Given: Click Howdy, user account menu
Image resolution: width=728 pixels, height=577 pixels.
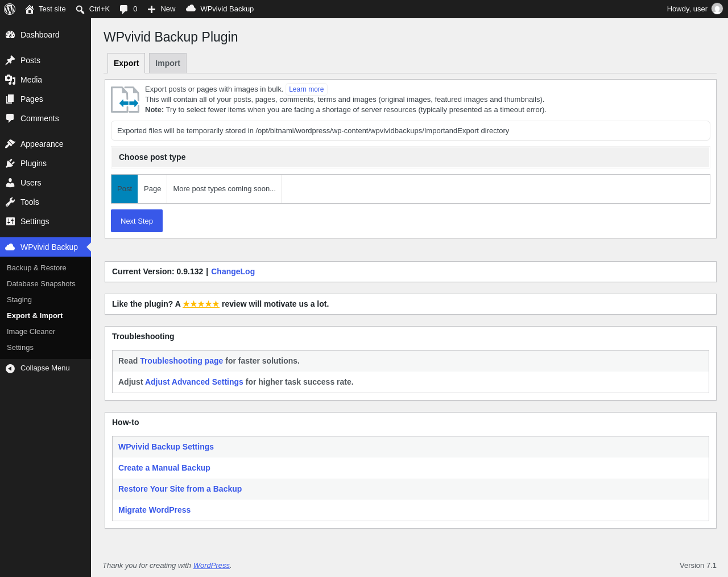Looking at the screenshot, I should (694, 9).
